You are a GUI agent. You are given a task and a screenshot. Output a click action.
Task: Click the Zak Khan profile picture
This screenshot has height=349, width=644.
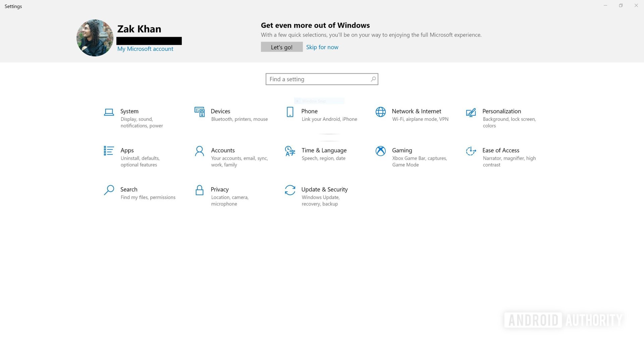[95, 38]
